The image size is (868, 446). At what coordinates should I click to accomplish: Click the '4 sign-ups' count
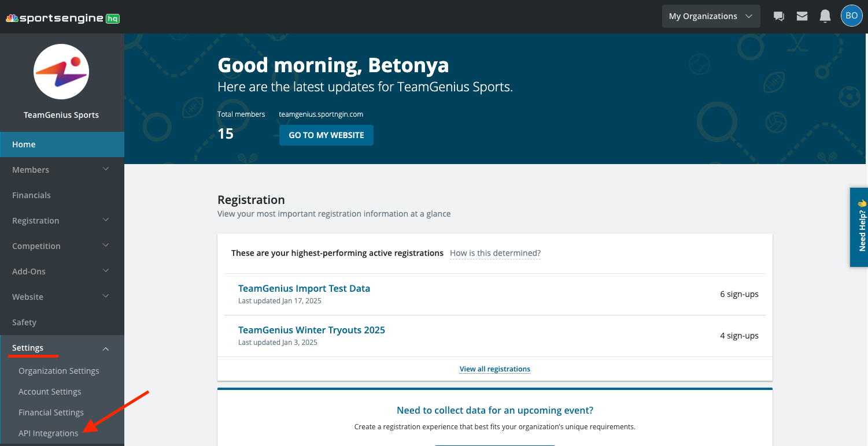click(739, 336)
